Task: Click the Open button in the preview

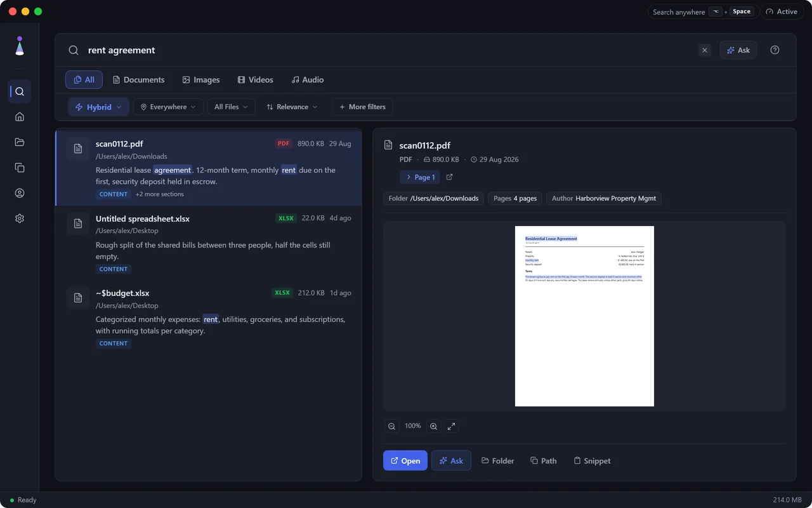Action: point(405,460)
